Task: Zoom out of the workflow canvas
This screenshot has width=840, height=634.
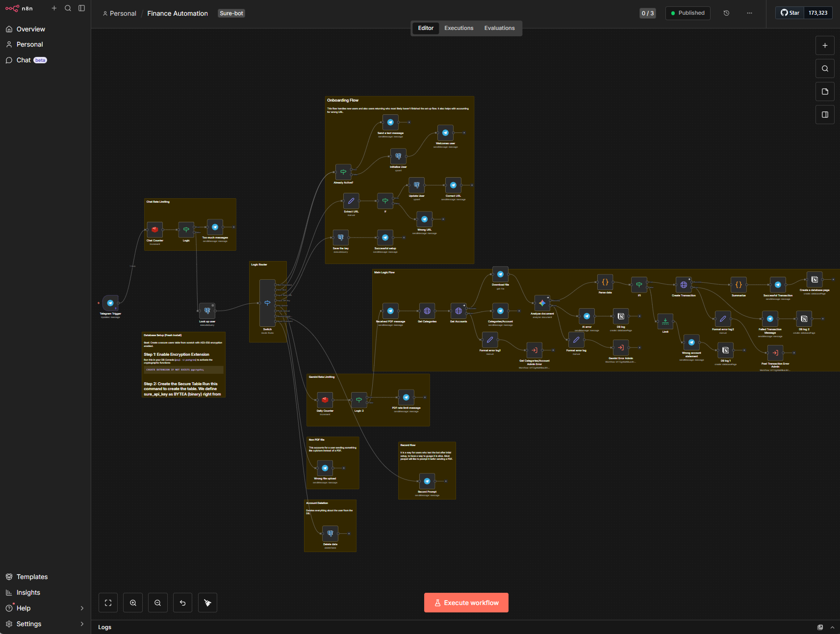Action: [157, 603]
